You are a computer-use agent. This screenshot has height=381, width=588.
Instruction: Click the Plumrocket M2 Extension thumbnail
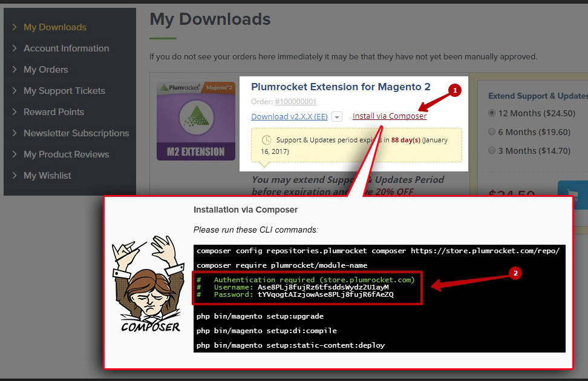pyautogui.click(x=196, y=121)
